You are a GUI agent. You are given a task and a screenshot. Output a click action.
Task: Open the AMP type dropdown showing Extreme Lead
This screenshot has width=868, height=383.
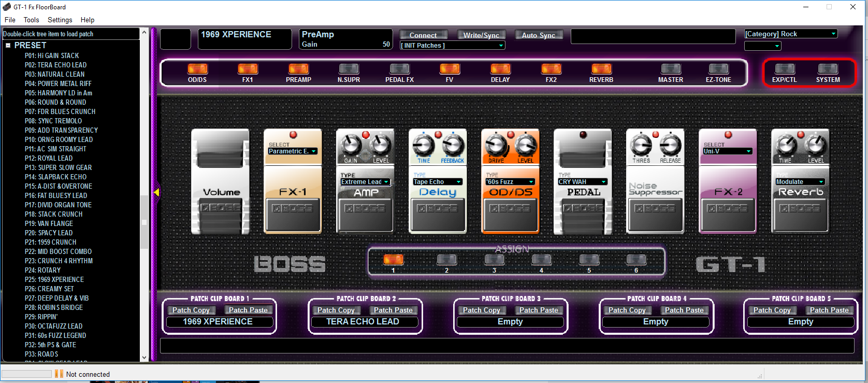tap(365, 182)
